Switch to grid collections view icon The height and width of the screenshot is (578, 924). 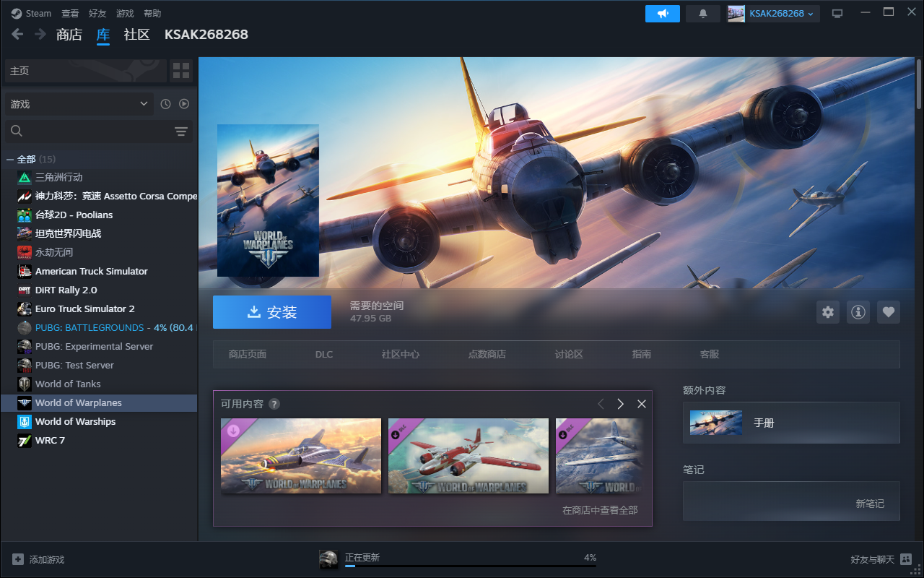tap(181, 71)
